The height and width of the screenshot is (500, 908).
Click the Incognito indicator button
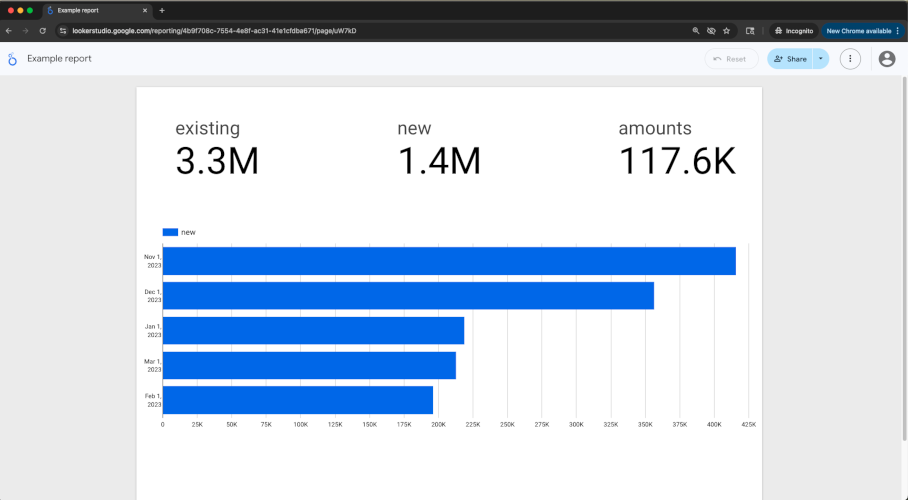[x=792, y=31]
